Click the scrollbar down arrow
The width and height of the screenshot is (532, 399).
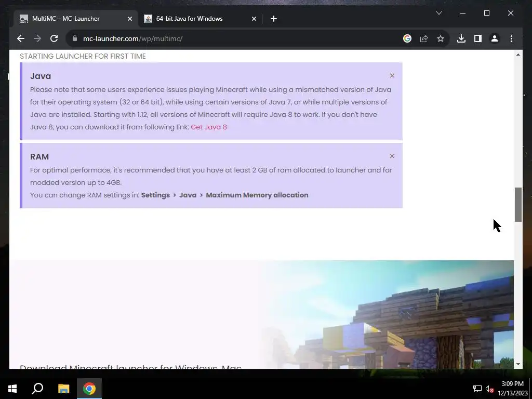point(518,364)
